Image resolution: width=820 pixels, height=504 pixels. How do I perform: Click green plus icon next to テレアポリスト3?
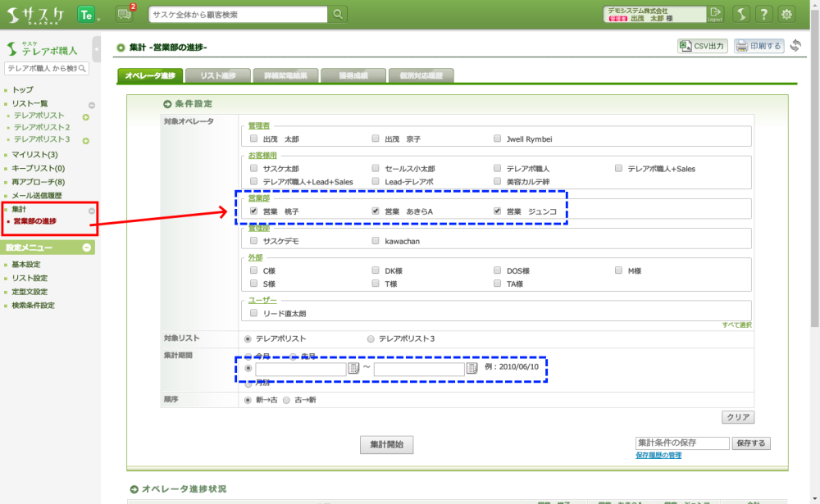coord(85,140)
